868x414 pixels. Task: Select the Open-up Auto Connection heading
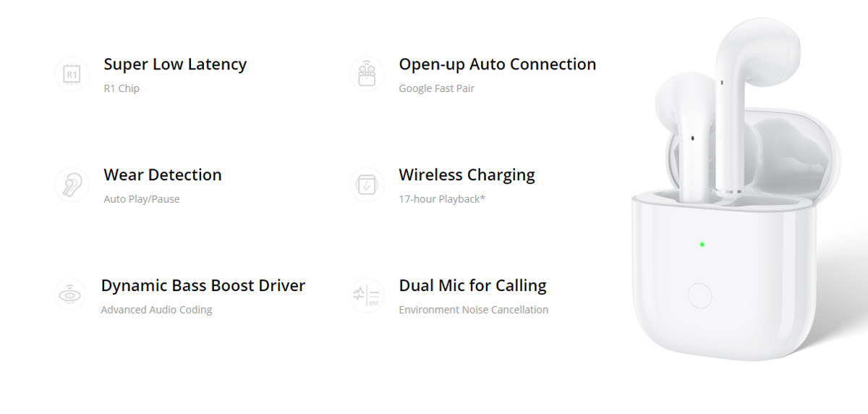[x=498, y=64]
